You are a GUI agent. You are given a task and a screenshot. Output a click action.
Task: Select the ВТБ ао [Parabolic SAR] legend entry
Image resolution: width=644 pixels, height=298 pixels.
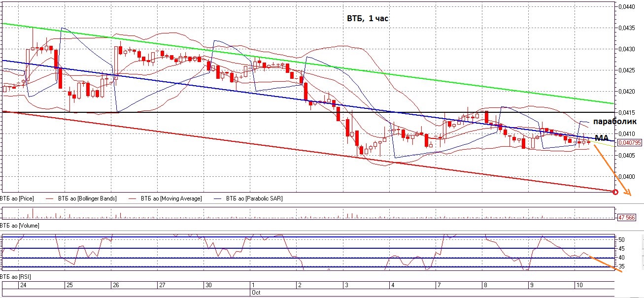click(254, 199)
